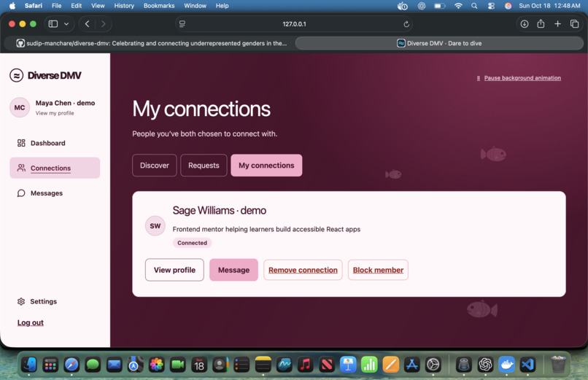Select the Messages speech bubble icon
The width and height of the screenshot is (588, 380).
(21, 193)
